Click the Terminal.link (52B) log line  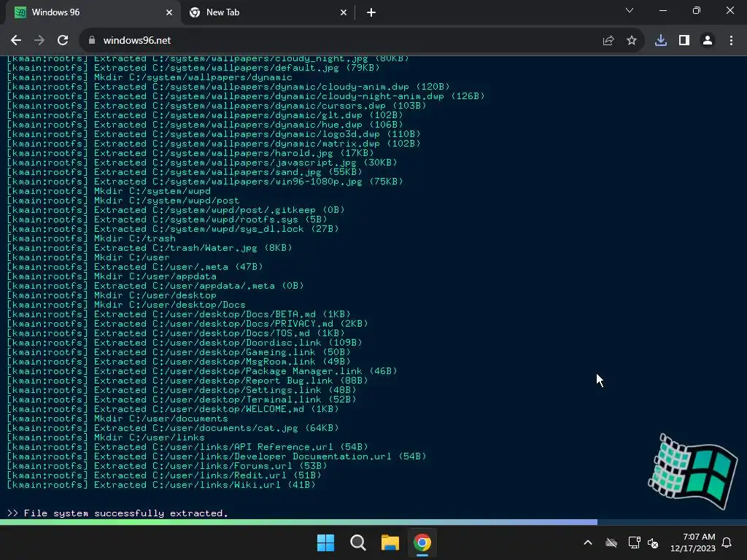coord(182,400)
